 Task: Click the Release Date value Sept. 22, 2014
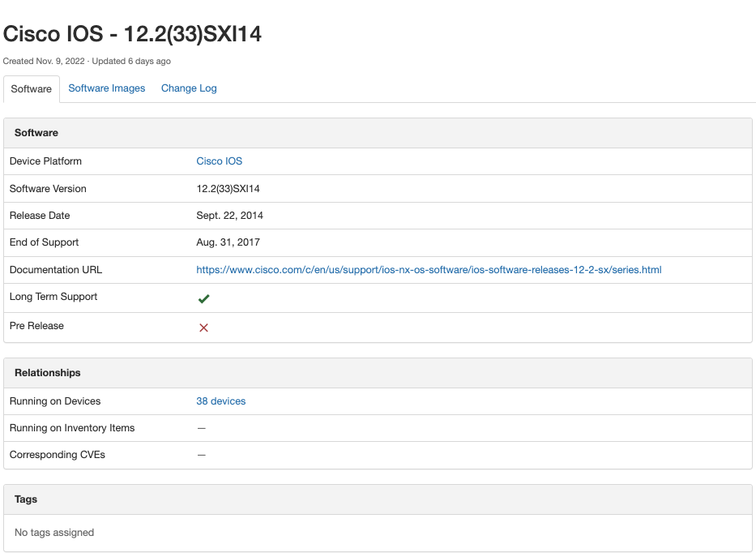(229, 216)
